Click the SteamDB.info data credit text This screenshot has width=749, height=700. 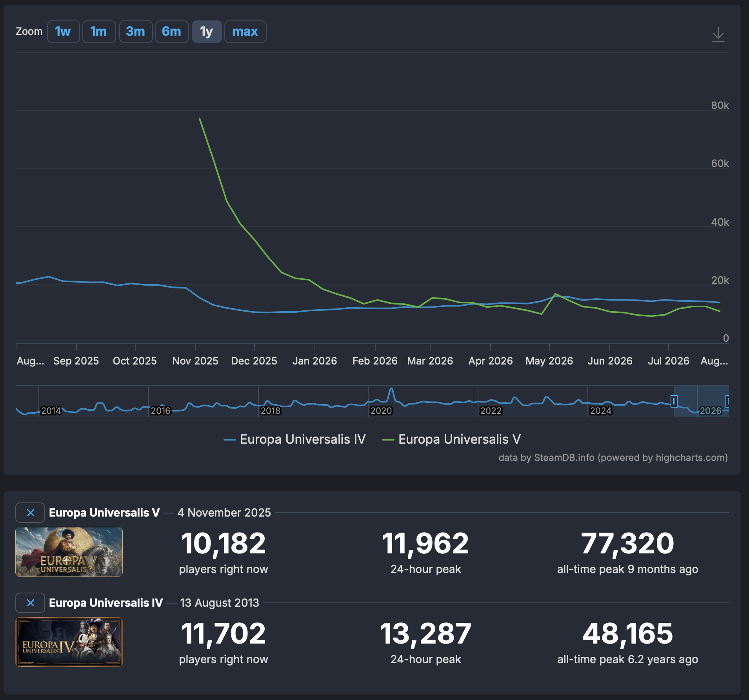tap(613, 458)
